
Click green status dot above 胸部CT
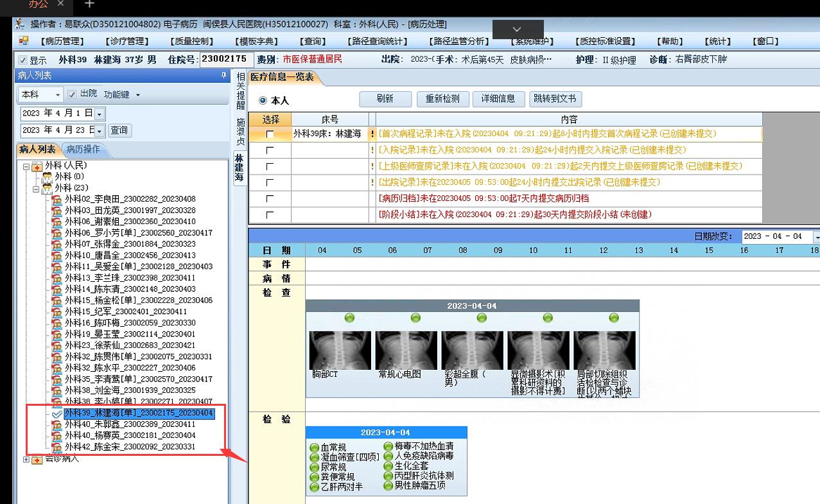tap(349, 318)
